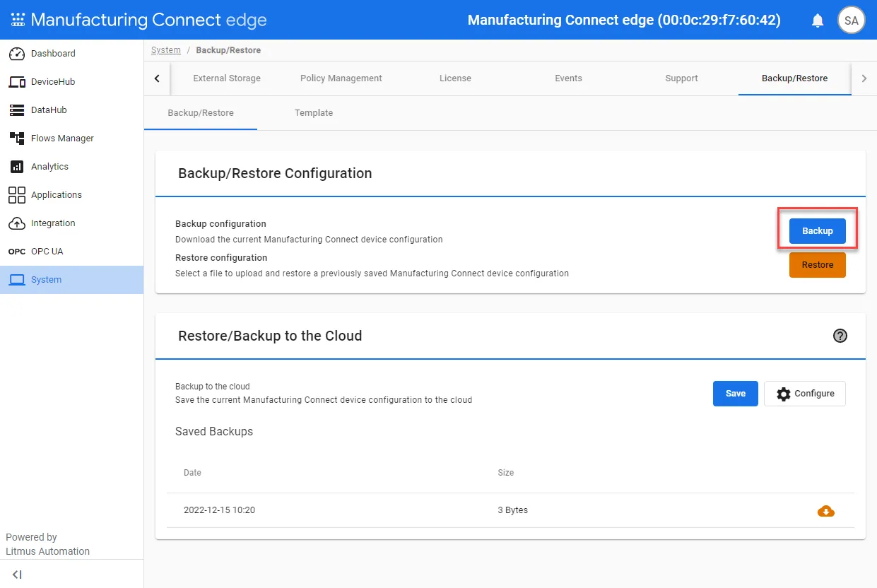Open the Template sub-tab
Image resolution: width=877 pixels, height=588 pixels.
click(314, 113)
